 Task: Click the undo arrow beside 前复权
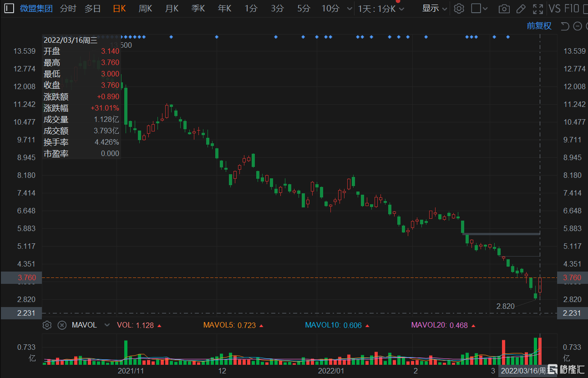click(565, 26)
